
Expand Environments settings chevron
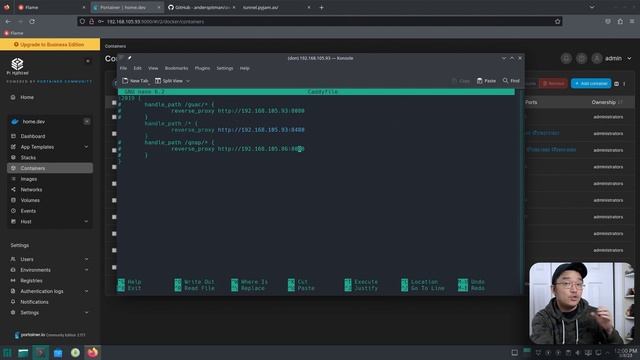pos(86,270)
